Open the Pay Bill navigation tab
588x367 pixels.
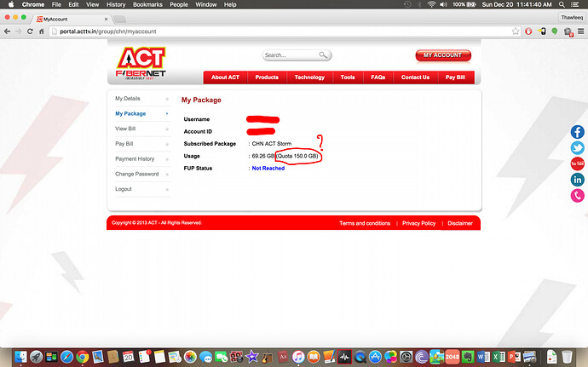pos(455,77)
